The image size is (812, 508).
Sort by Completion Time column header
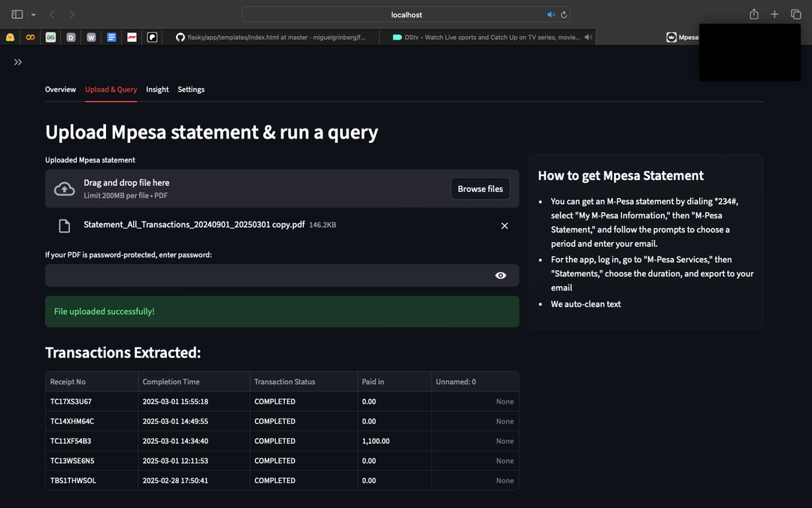coord(171,382)
